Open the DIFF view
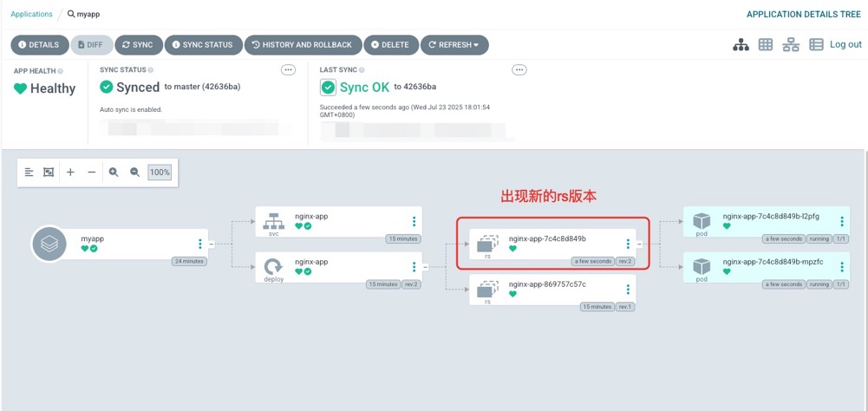 coord(91,45)
